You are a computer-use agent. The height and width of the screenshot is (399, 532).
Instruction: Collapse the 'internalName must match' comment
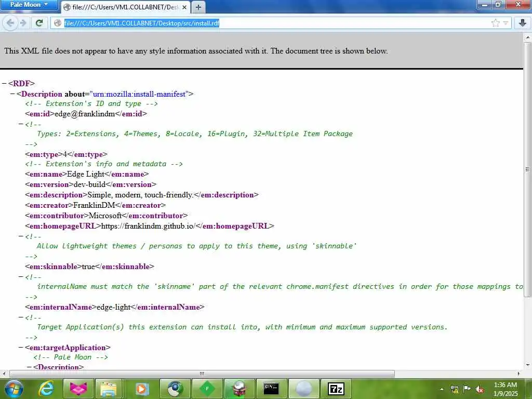tap(21, 277)
